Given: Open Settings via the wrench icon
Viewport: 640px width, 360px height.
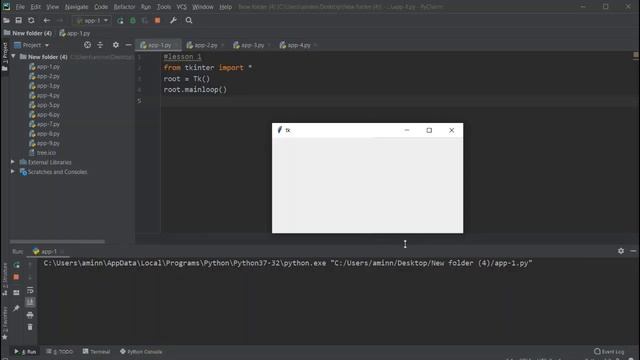Looking at the screenshot, I should pyautogui.click(x=173, y=20).
